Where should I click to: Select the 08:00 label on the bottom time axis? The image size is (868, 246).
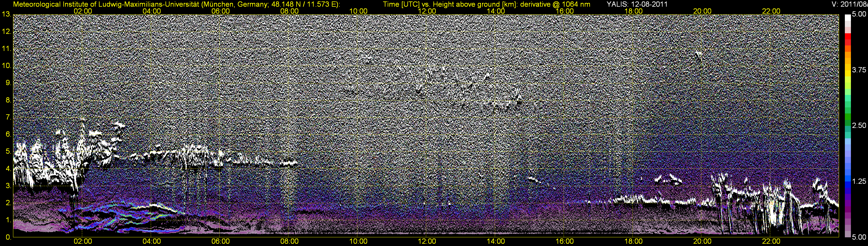289,241
